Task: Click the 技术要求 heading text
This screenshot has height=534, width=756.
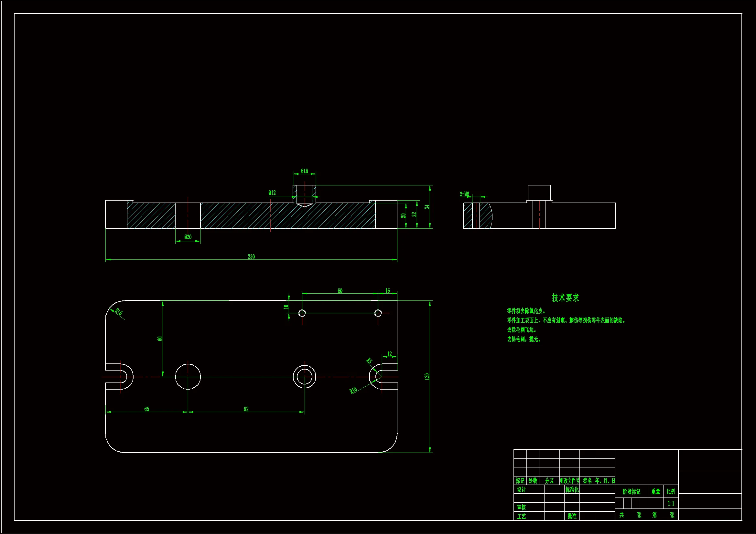Action: (x=565, y=298)
